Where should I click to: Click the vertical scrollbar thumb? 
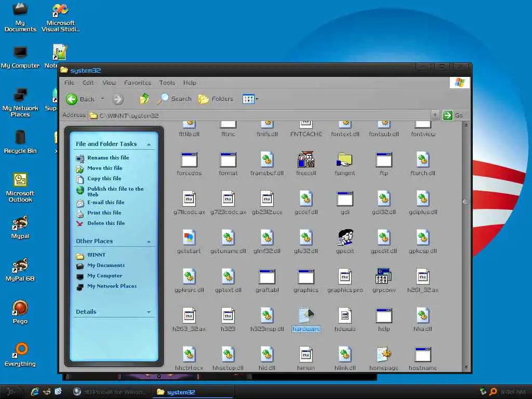(466, 202)
